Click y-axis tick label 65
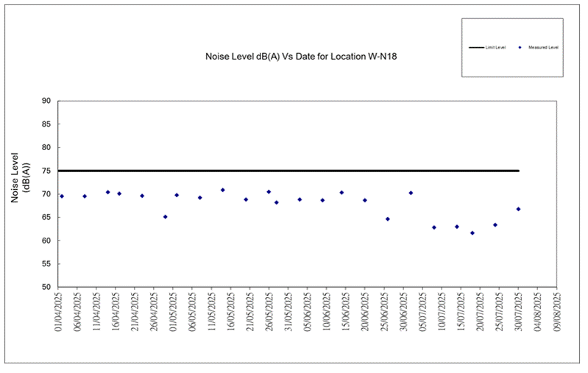Image resolution: width=588 pixels, height=373 pixels. coord(46,218)
